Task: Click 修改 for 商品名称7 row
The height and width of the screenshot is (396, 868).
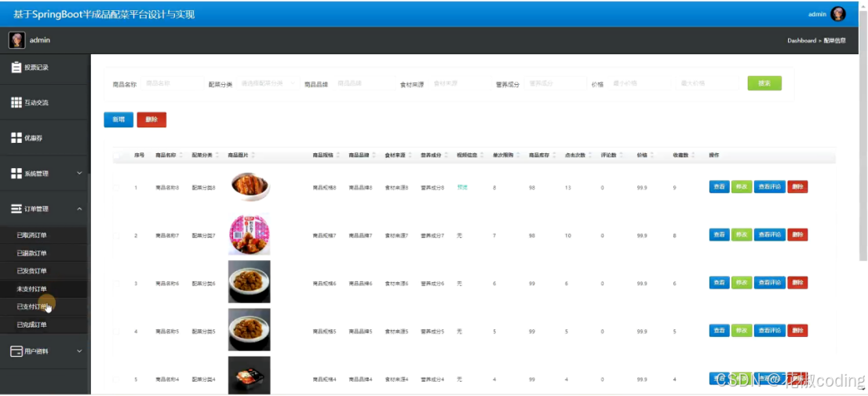Action: click(742, 235)
